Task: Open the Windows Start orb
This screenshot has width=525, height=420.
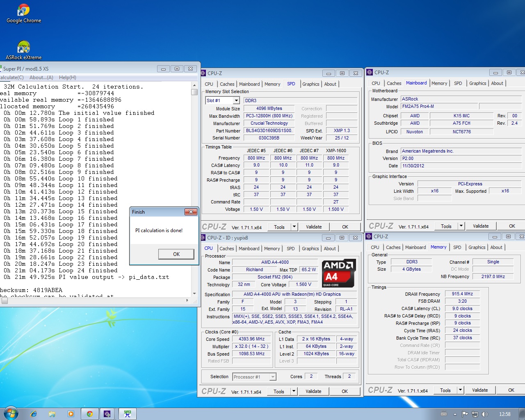Action: tap(11, 413)
